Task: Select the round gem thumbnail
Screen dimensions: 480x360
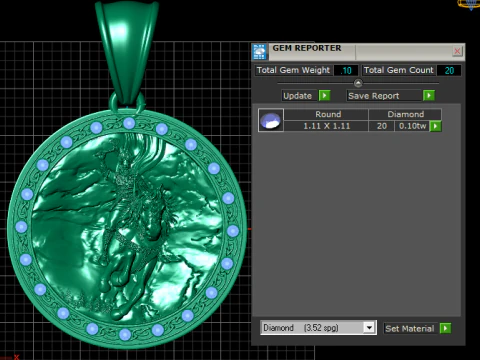Action: (271, 120)
